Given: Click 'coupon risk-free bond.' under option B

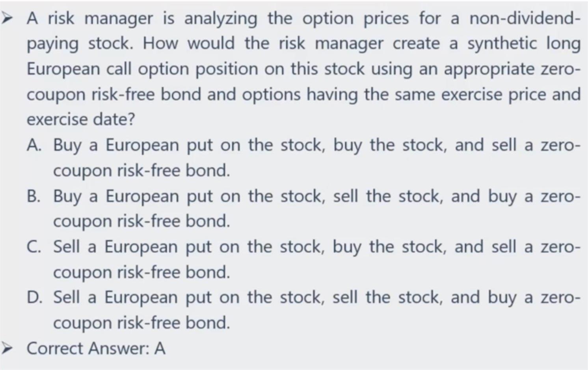Looking at the screenshot, I should (x=141, y=221).
